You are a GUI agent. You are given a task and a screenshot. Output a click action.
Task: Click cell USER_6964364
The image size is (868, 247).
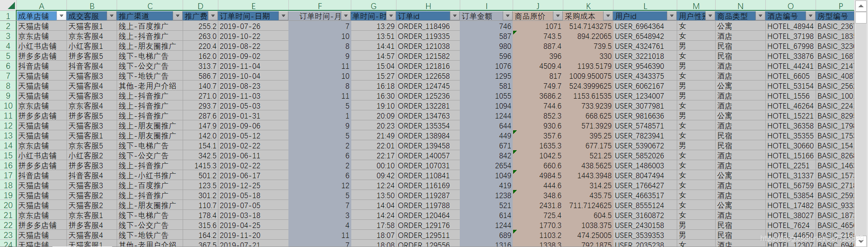point(645,26)
